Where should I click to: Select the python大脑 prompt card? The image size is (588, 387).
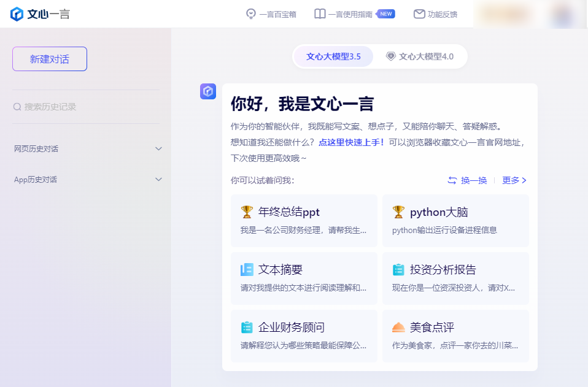[455, 221]
